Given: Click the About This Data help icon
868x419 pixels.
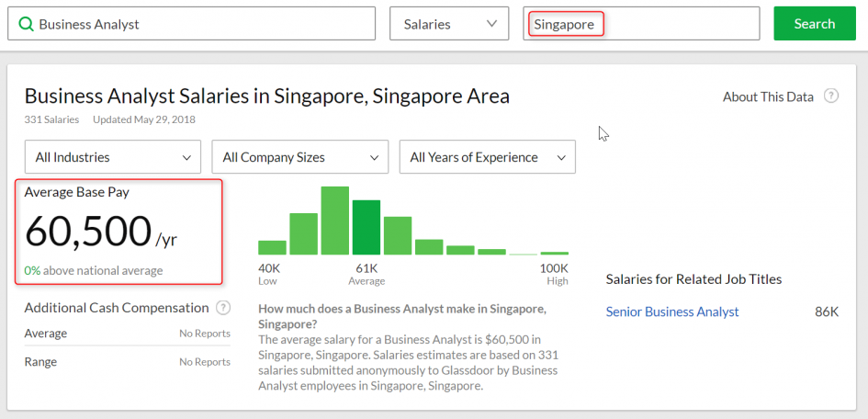Looking at the screenshot, I should tap(831, 96).
